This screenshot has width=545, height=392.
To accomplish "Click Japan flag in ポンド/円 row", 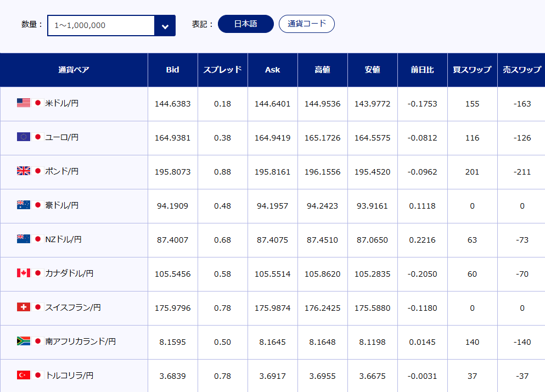I will click(38, 171).
